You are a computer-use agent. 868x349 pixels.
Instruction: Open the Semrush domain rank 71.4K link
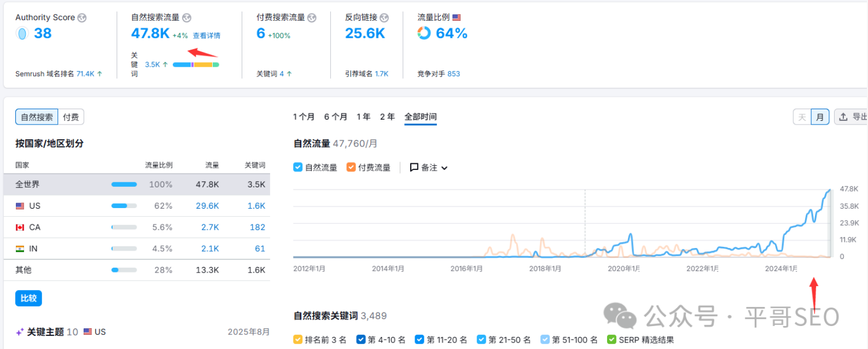[85, 74]
